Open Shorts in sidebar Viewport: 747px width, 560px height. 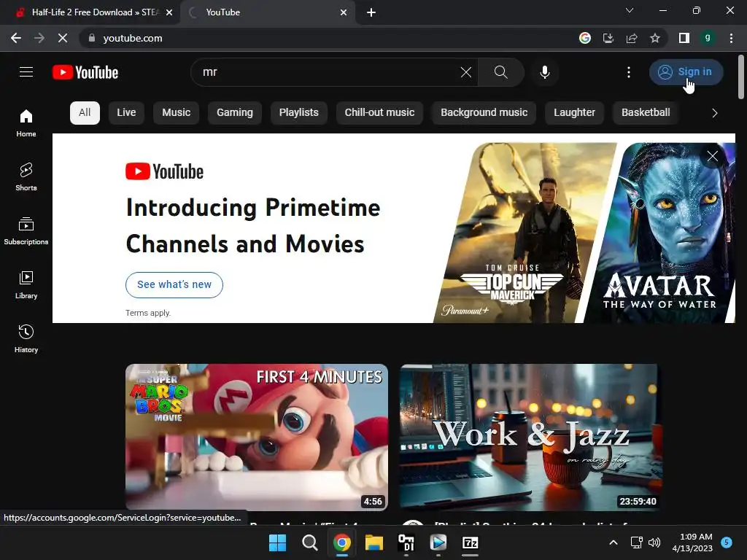click(x=26, y=177)
